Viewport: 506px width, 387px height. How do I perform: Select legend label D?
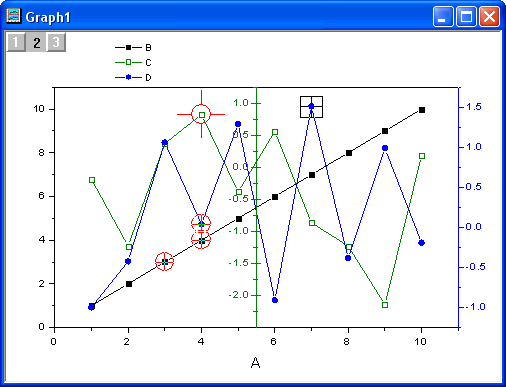[x=148, y=78]
